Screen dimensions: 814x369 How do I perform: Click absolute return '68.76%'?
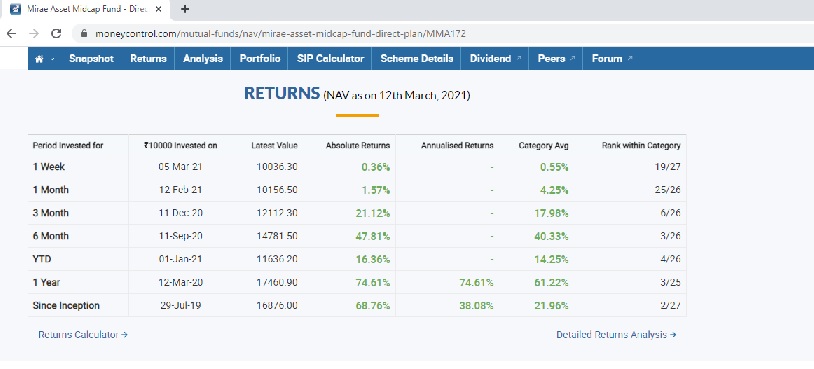point(373,306)
